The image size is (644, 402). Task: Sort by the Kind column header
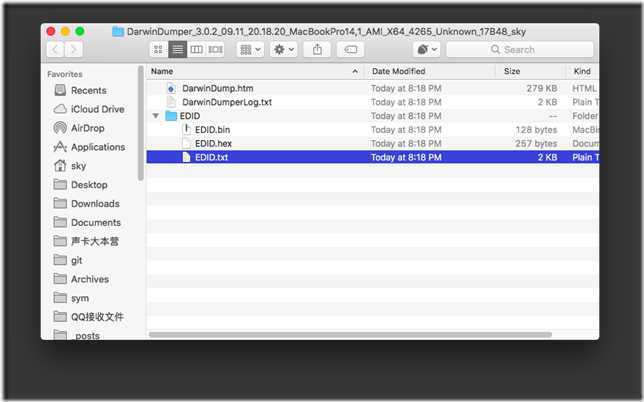(x=582, y=71)
